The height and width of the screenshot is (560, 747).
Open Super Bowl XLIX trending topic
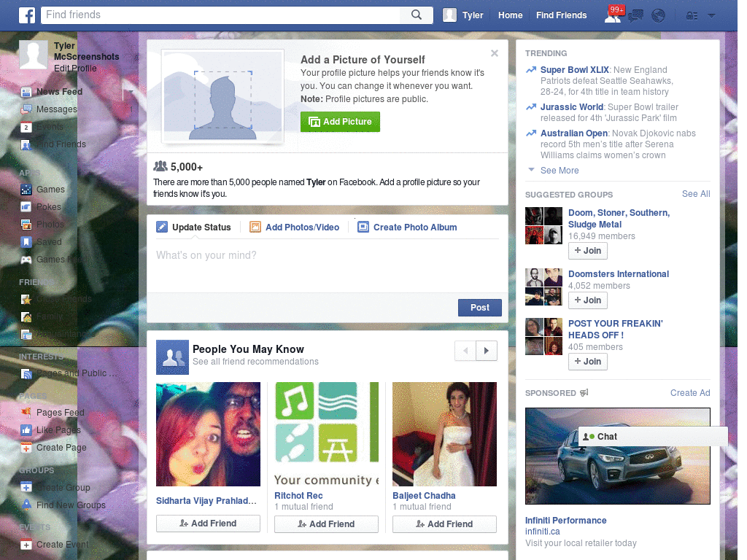pos(575,70)
